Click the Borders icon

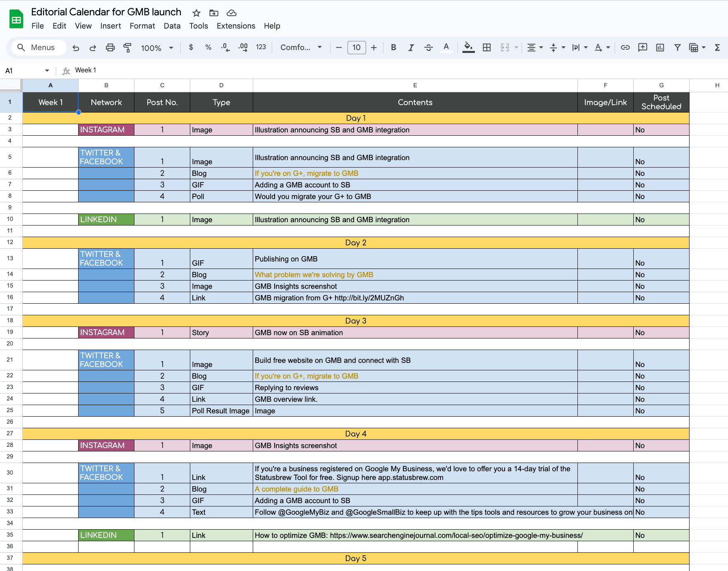tap(487, 48)
